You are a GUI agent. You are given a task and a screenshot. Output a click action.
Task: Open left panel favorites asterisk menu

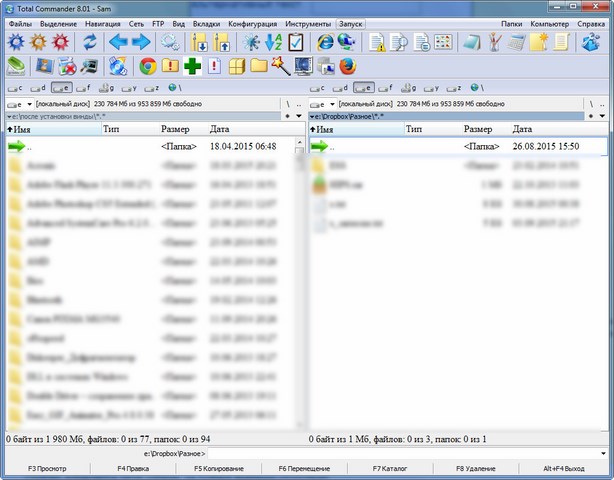(288, 116)
